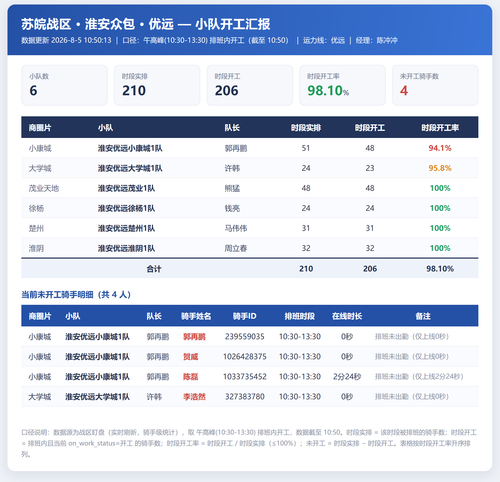This screenshot has height=482, width=500.
Task: Click the 23 started count for 大学城1队
Action: click(370, 168)
